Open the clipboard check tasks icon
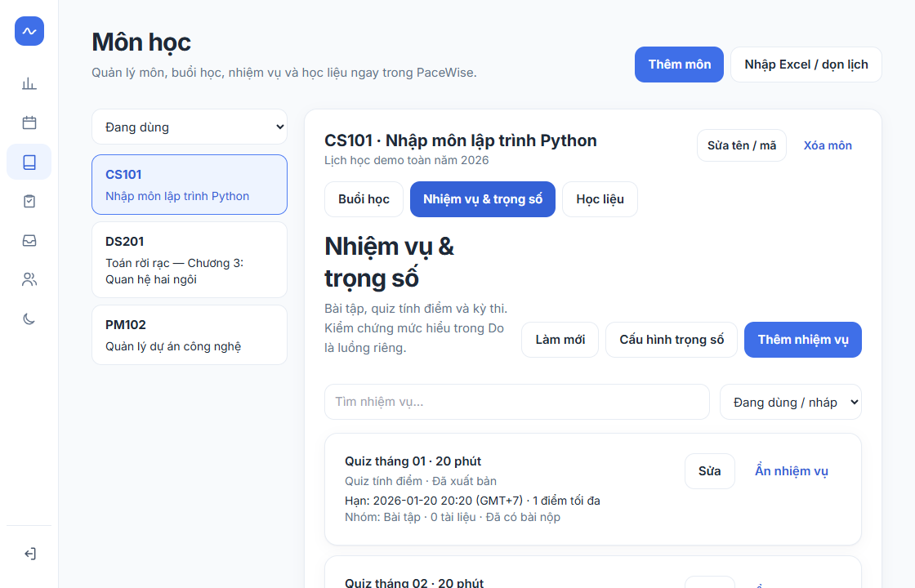The height and width of the screenshot is (588, 915). click(29, 201)
